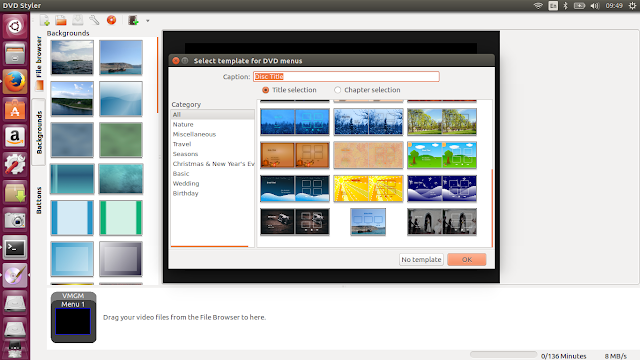640x360 pixels.
Task: Pick the cloudy sea background thumbnail
Action: (72, 57)
